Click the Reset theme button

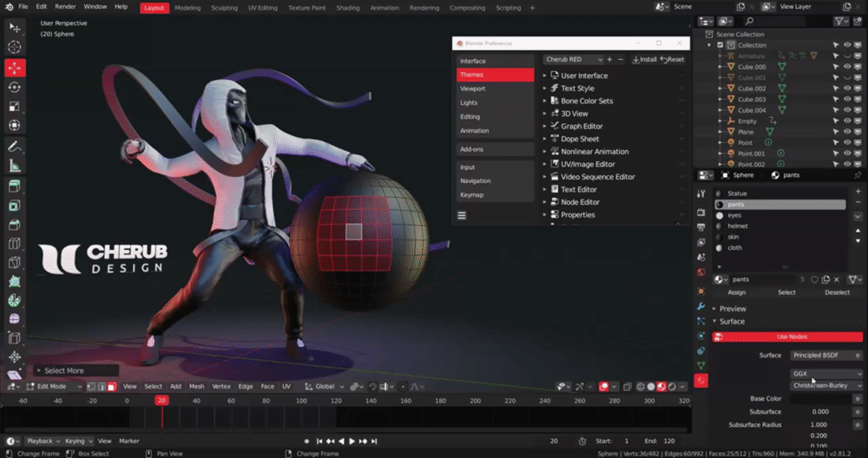click(x=672, y=59)
